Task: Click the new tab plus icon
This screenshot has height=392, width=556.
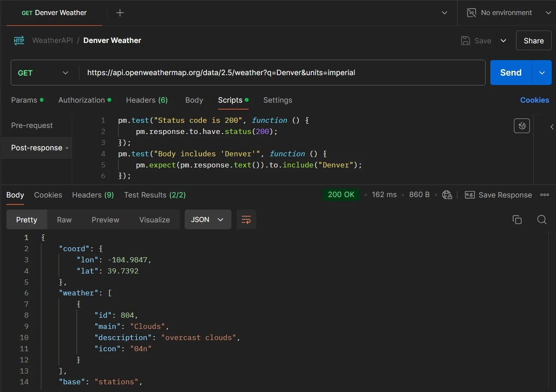Action: (120, 13)
